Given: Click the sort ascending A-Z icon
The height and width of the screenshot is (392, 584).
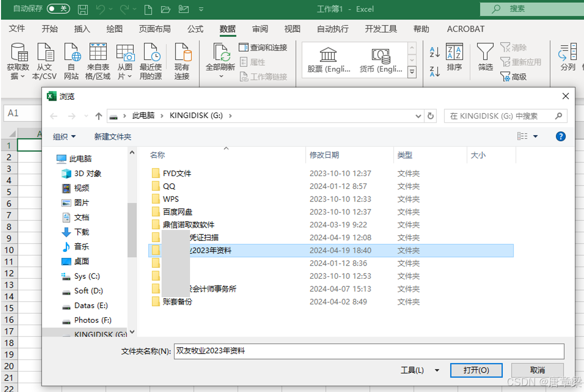Looking at the screenshot, I should click(435, 52).
